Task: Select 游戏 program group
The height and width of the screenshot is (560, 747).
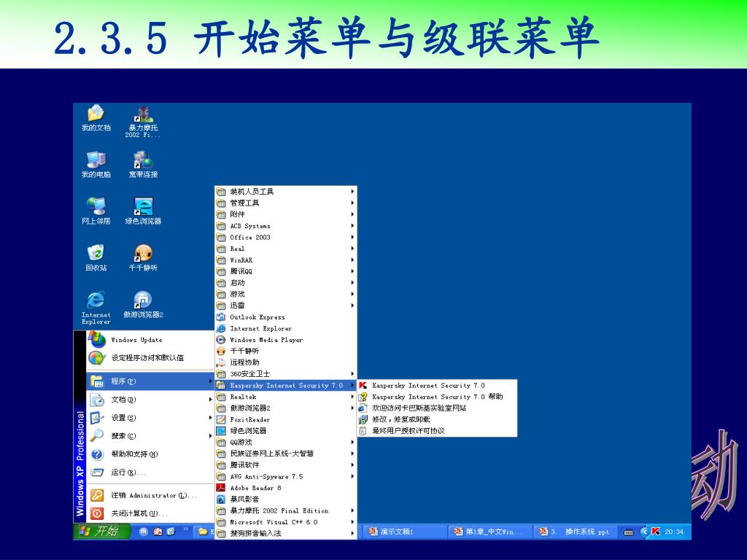Action: click(286, 295)
